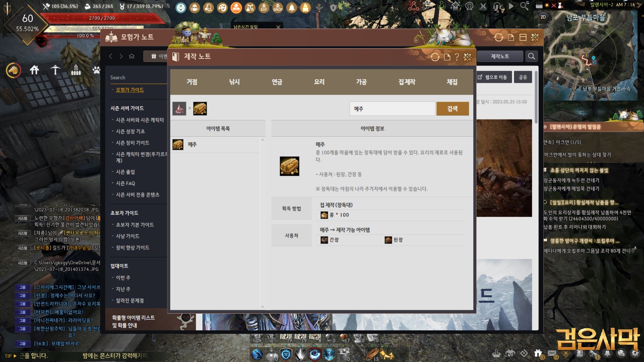Open the gift box icon
This screenshot has height=362, width=644.
pyautogui.click(x=538, y=353)
